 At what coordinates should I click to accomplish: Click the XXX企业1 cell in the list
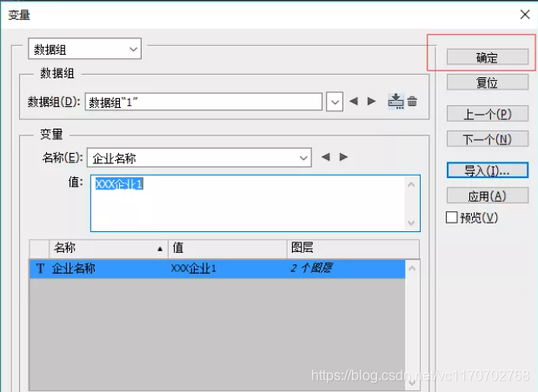194,269
